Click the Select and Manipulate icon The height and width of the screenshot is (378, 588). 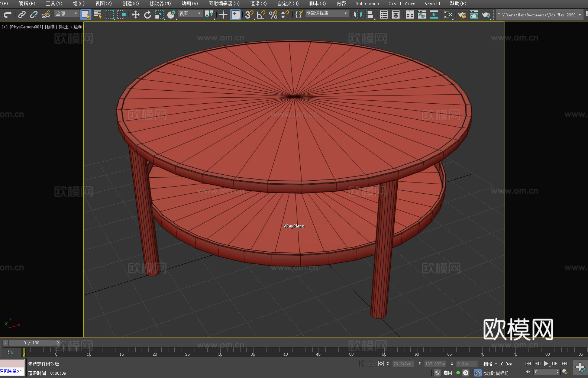point(223,14)
